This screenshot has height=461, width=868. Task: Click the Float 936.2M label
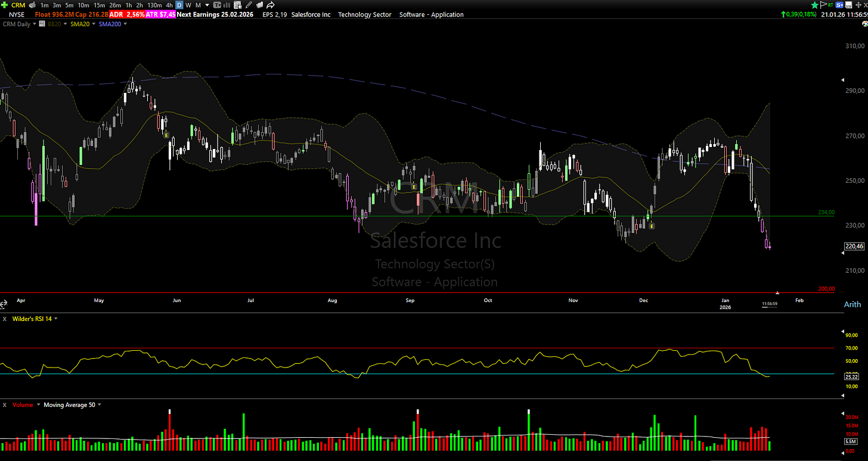54,14
